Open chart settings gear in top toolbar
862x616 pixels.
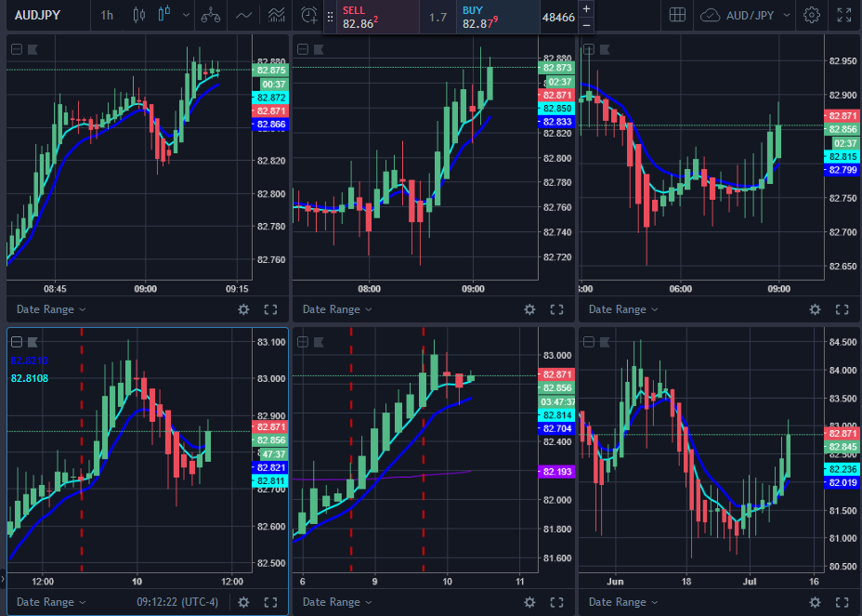(812, 15)
